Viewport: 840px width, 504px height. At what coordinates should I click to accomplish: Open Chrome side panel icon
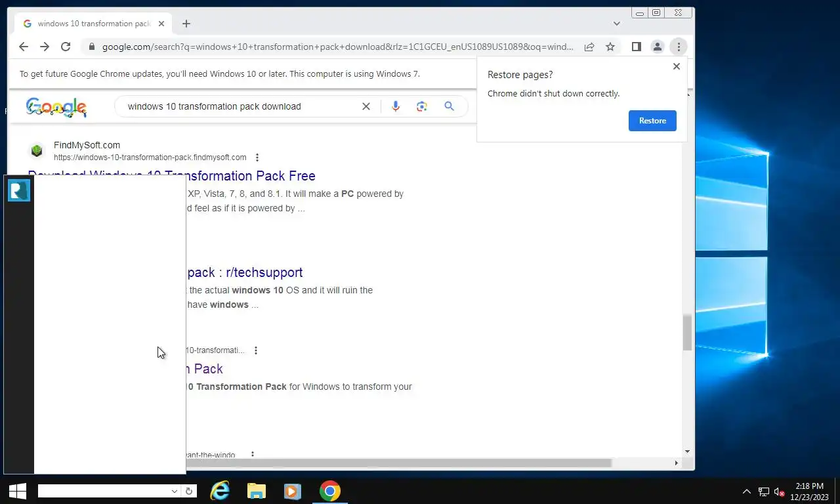click(x=636, y=47)
